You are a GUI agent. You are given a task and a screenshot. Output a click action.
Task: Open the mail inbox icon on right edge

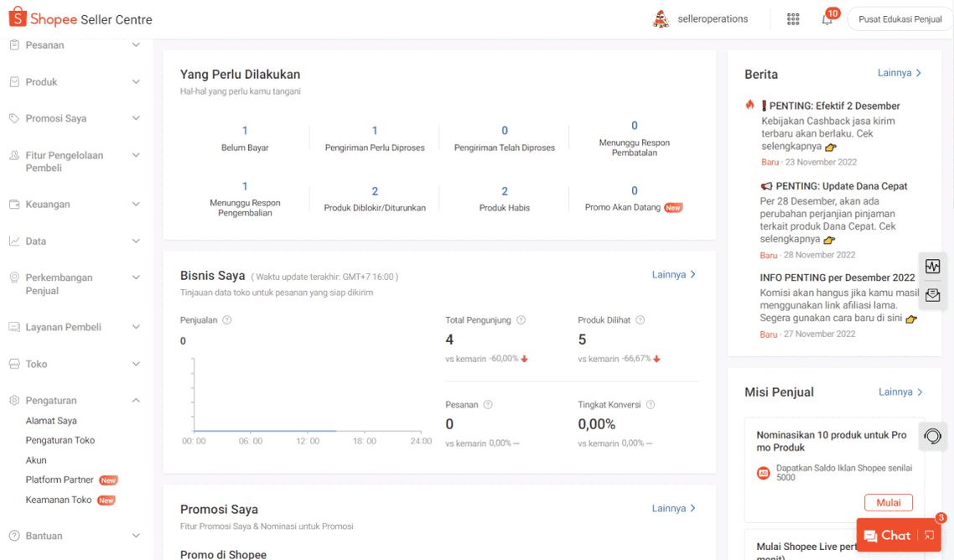tap(932, 296)
